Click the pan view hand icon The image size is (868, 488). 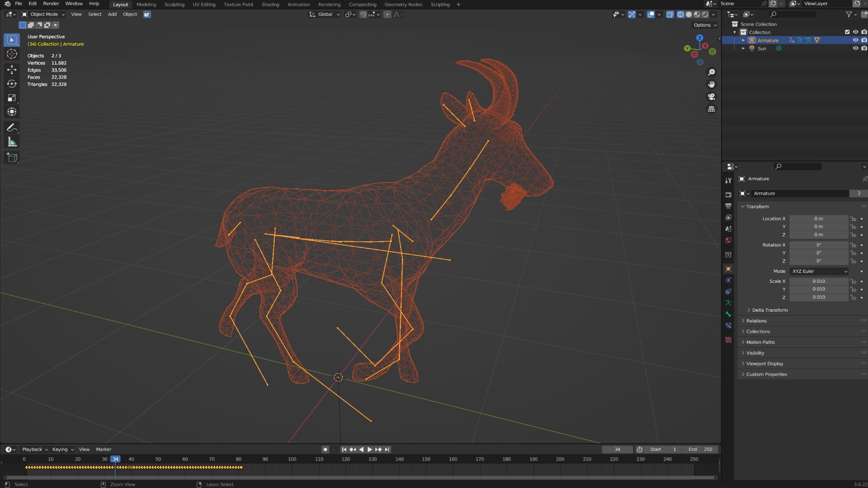point(712,84)
